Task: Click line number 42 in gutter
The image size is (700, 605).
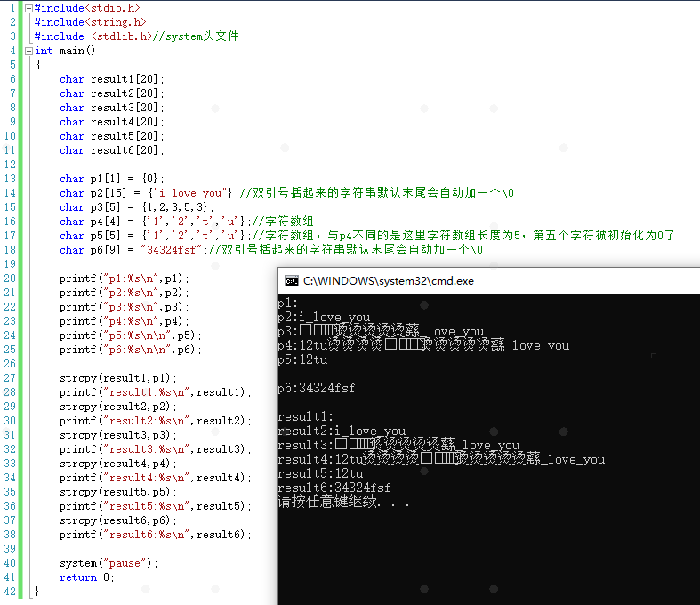Action: click(x=10, y=592)
